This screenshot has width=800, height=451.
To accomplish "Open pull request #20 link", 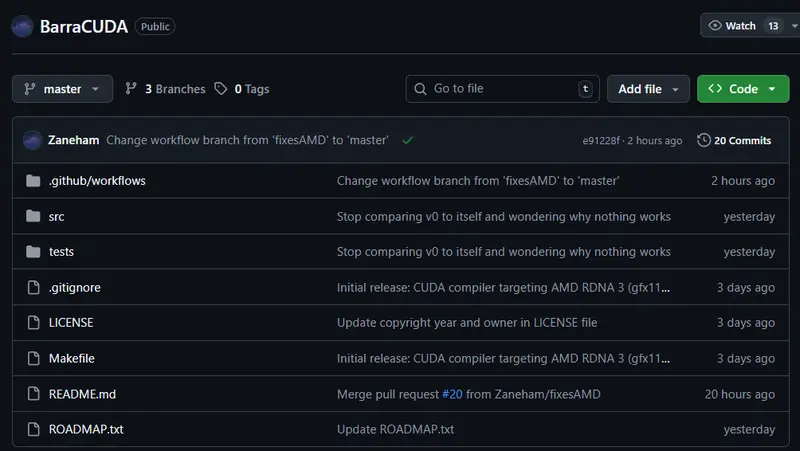I will 455,394.
